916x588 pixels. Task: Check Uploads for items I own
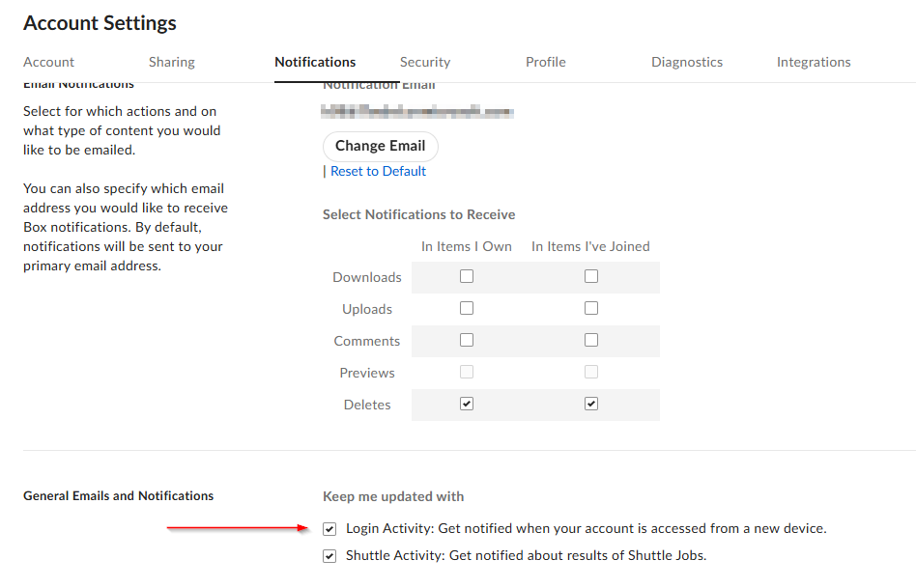tap(467, 308)
